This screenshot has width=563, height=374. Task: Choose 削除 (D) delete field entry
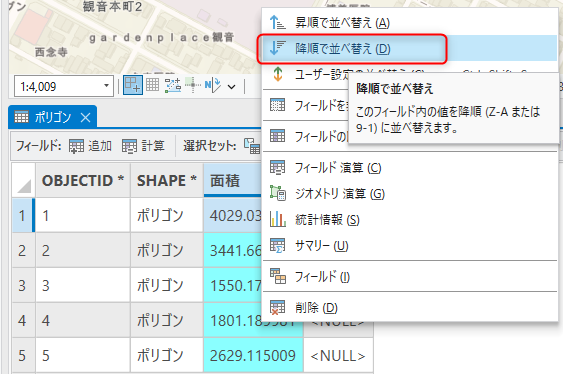click(410, 307)
